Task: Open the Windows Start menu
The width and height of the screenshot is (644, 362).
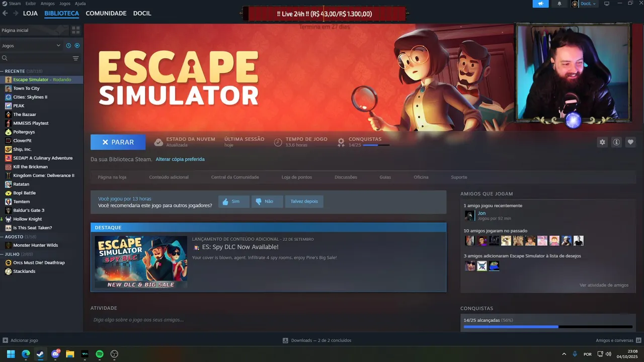Action: [x=11, y=354]
